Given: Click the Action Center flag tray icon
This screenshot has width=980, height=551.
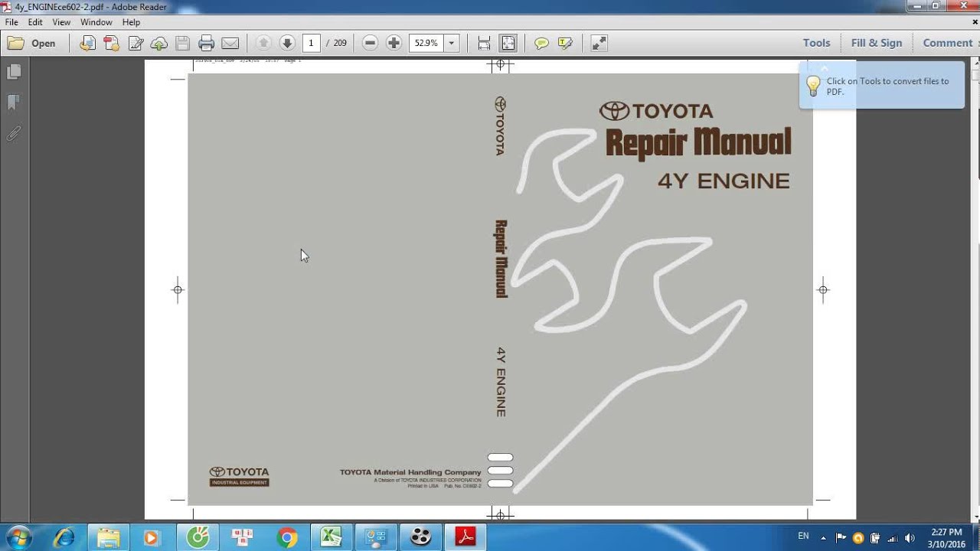Looking at the screenshot, I should [x=841, y=538].
